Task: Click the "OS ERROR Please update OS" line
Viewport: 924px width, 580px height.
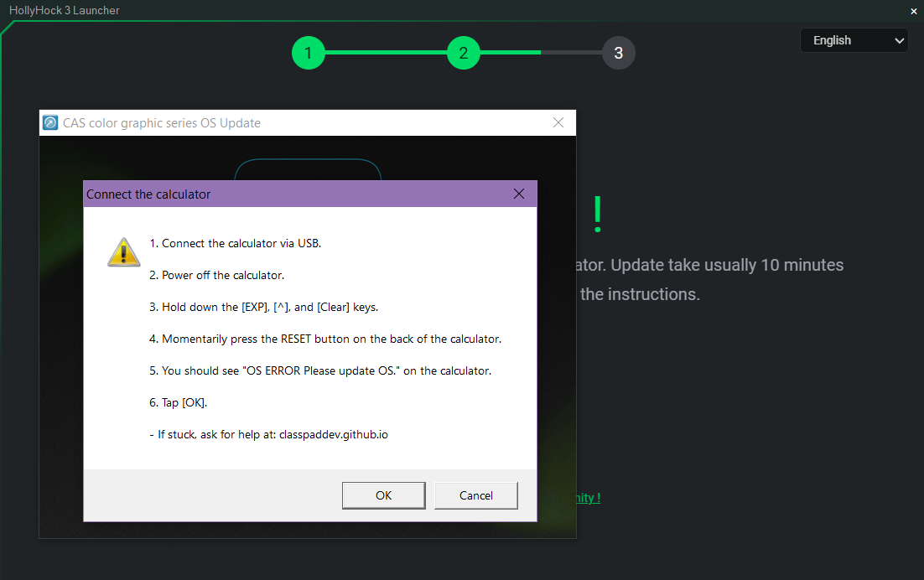Action: (320, 370)
